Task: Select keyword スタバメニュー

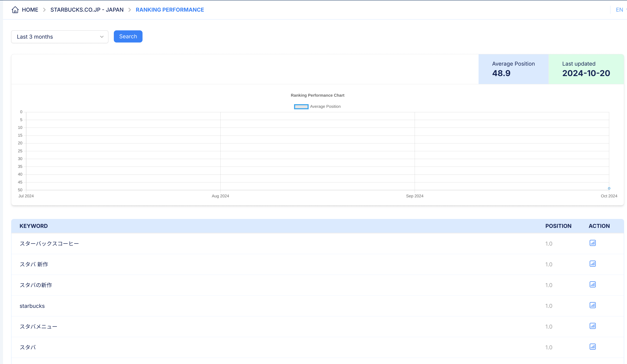Action: [39, 327]
